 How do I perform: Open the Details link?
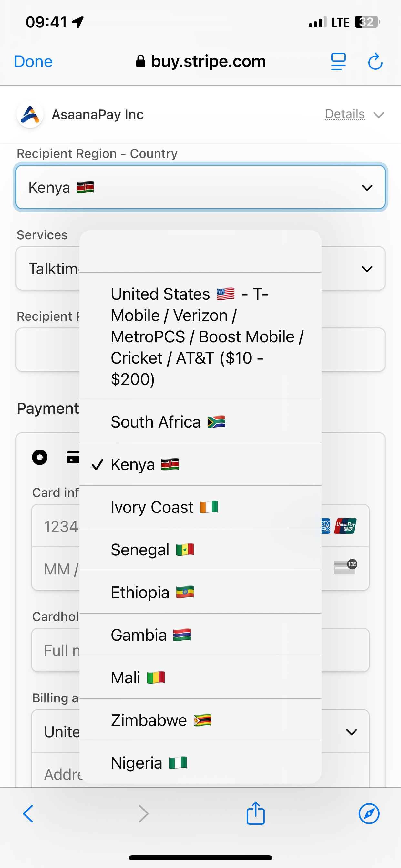click(345, 114)
